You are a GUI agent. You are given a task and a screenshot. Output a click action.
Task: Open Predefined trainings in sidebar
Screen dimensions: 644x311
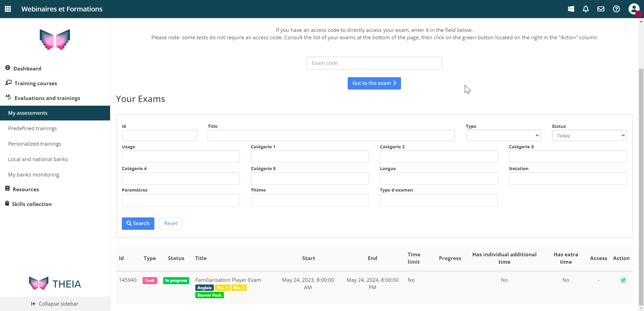coord(33,128)
